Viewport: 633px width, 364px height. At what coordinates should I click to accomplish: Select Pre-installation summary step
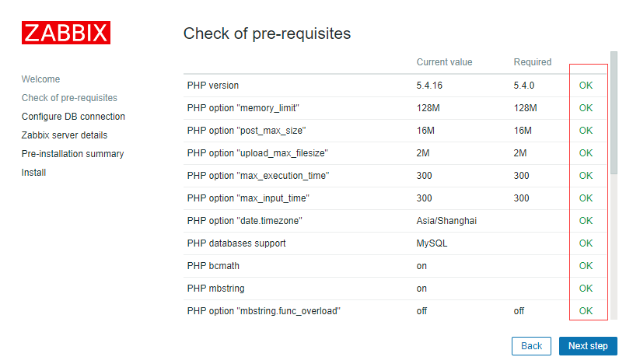coord(72,154)
